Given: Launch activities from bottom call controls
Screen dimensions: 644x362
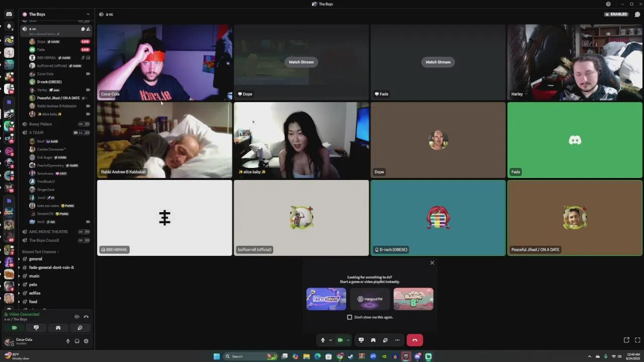Looking at the screenshot, I should click(x=373, y=340).
